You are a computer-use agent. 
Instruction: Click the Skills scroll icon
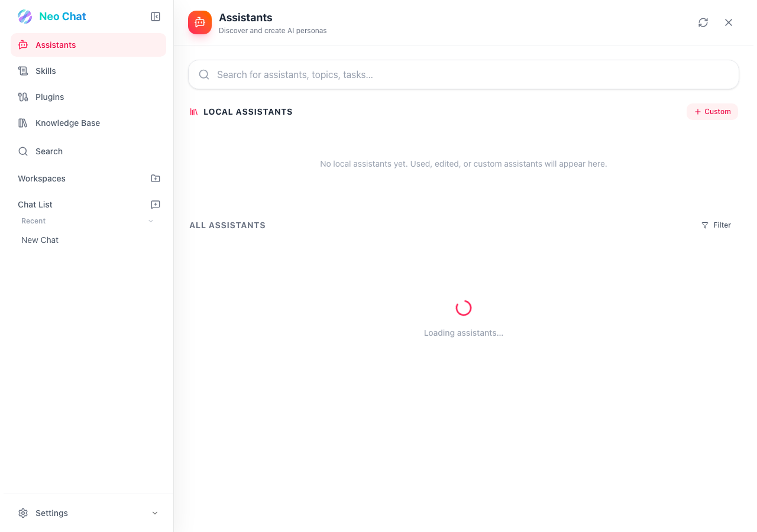pos(23,71)
